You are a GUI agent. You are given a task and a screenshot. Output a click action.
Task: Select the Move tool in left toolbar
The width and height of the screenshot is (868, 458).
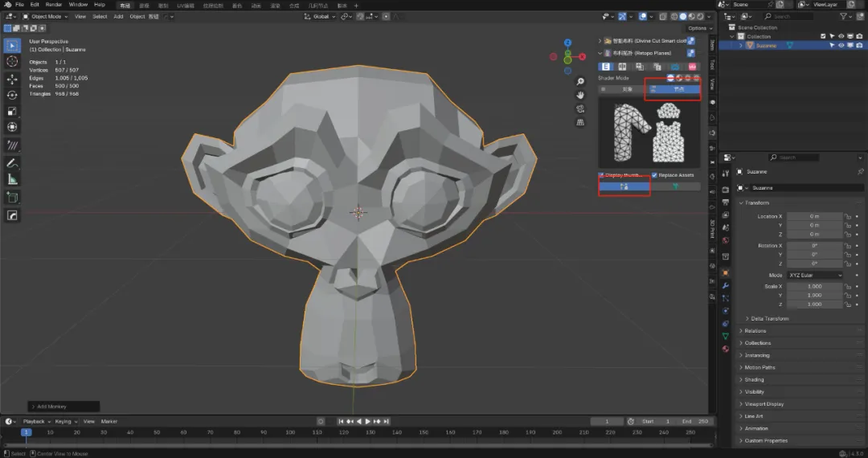point(12,80)
